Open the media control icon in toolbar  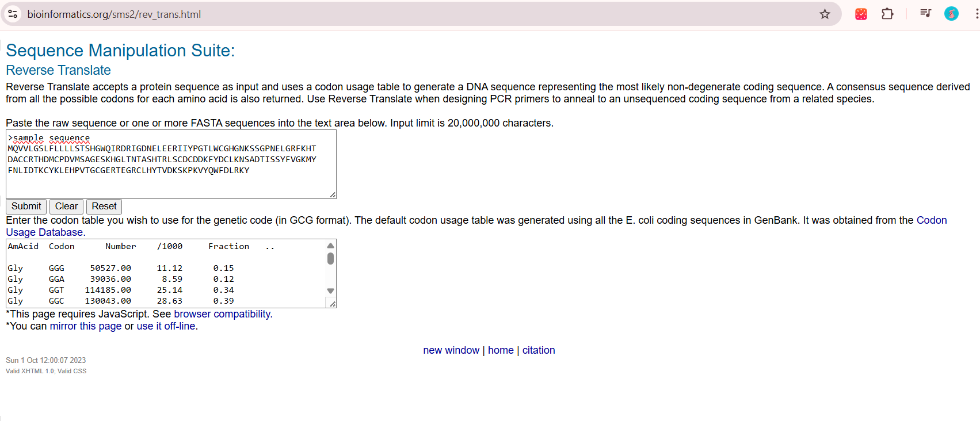tap(925, 13)
